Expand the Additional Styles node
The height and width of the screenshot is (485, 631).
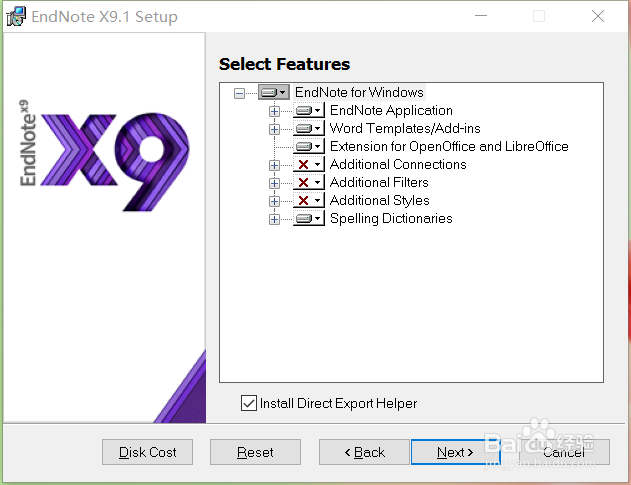[x=274, y=201]
